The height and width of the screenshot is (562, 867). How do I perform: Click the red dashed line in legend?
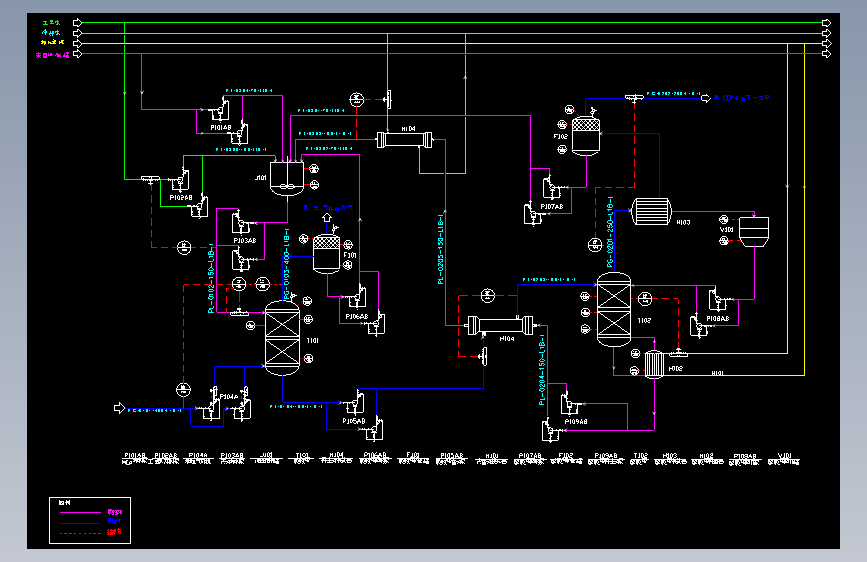pos(80,533)
